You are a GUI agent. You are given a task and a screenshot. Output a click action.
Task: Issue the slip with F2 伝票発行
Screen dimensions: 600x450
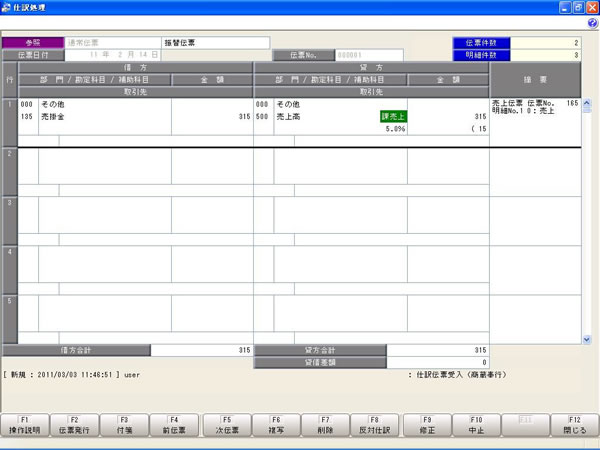74,425
